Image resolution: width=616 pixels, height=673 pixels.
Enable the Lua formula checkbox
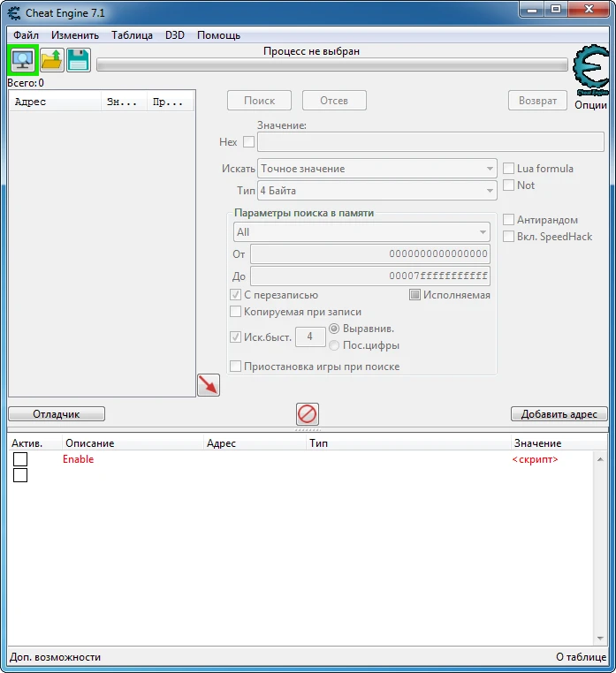(x=508, y=169)
